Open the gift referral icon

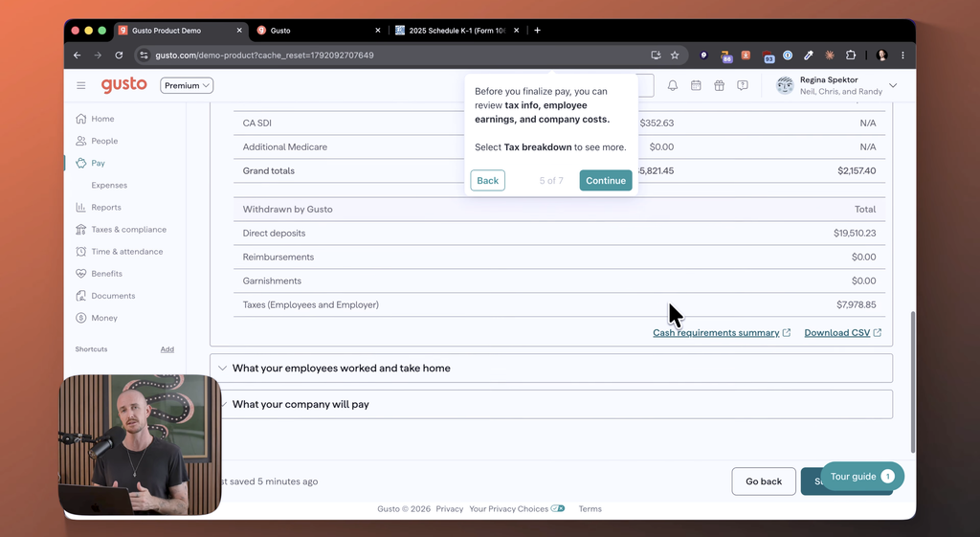coord(720,85)
